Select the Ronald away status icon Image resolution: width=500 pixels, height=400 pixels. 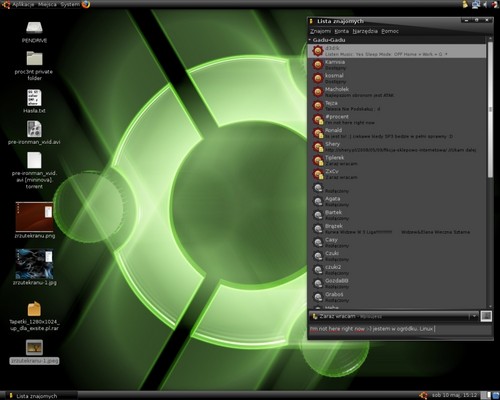tap(318, 133)
